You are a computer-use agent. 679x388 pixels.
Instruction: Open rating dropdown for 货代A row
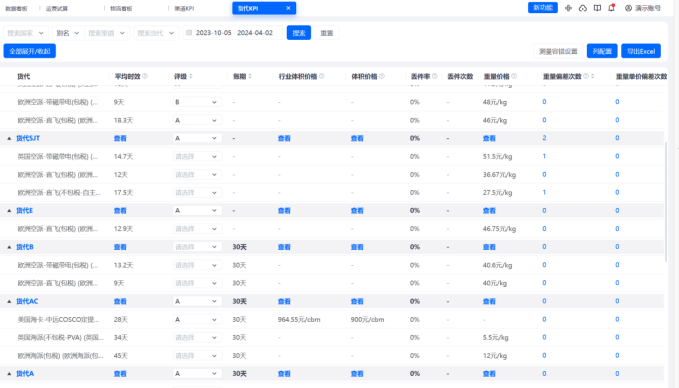197,373
